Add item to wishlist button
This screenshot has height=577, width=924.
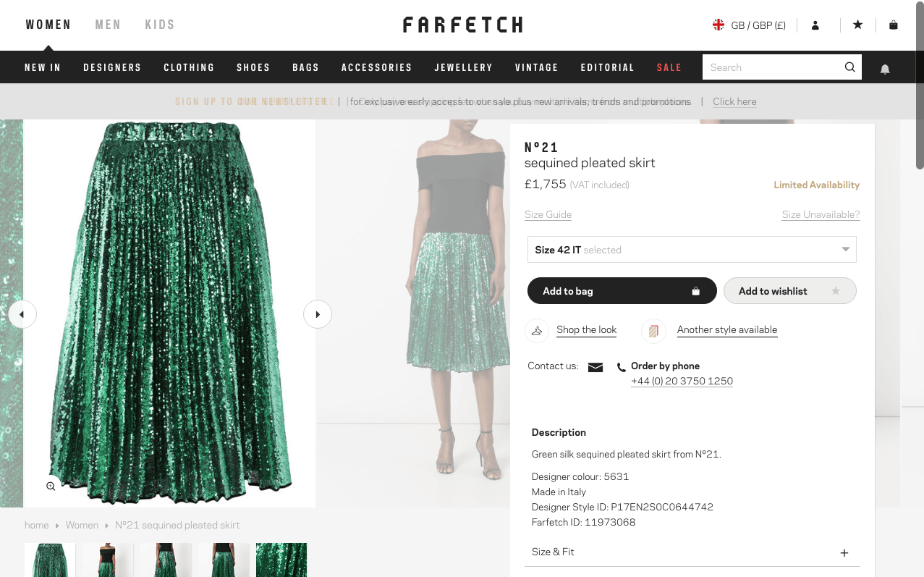coord(789,291)
